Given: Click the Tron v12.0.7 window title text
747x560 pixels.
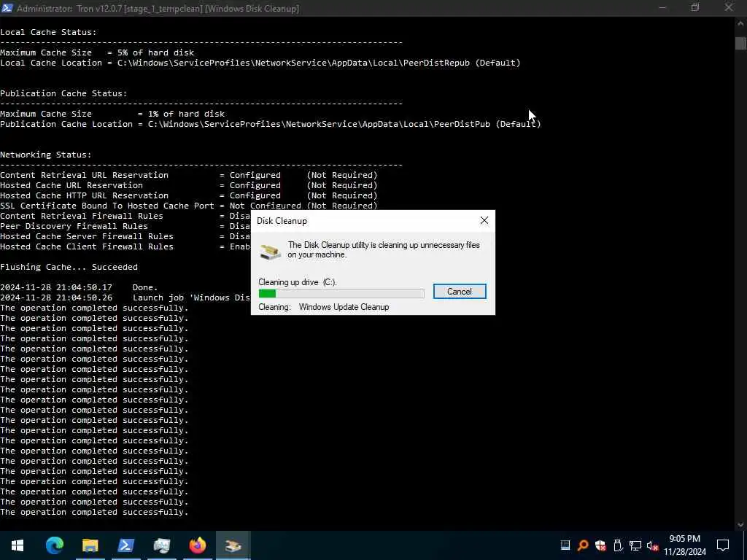Looking at the screenshot, I should click(158, 9).
